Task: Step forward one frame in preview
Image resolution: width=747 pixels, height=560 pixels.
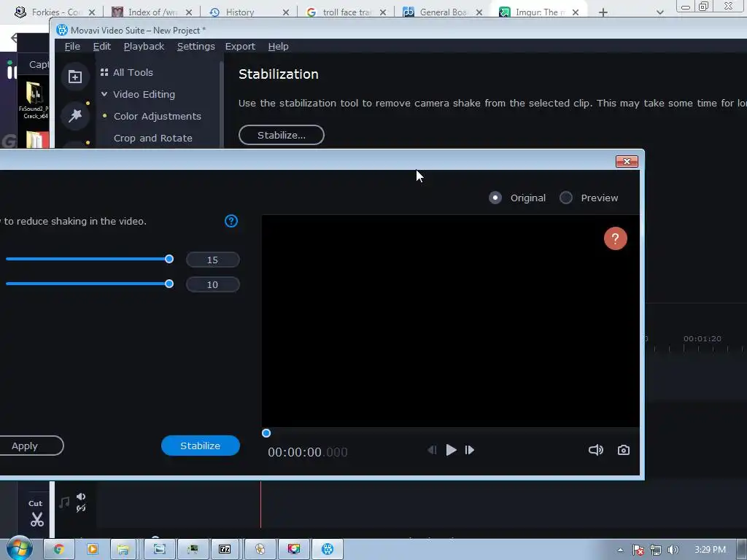Action: (x=470, y=450)
